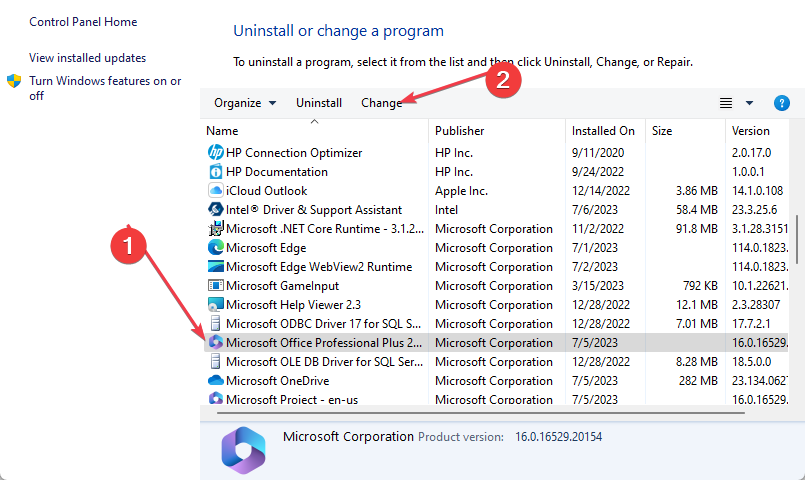
Task: Select Microsoft .NET Core Runtime entry
Action: [495, 228]
